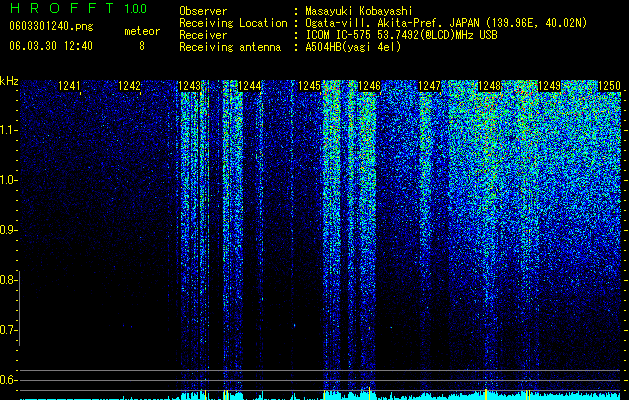
Task: Click the 1247 time marker label
Action: coord(429,86)
